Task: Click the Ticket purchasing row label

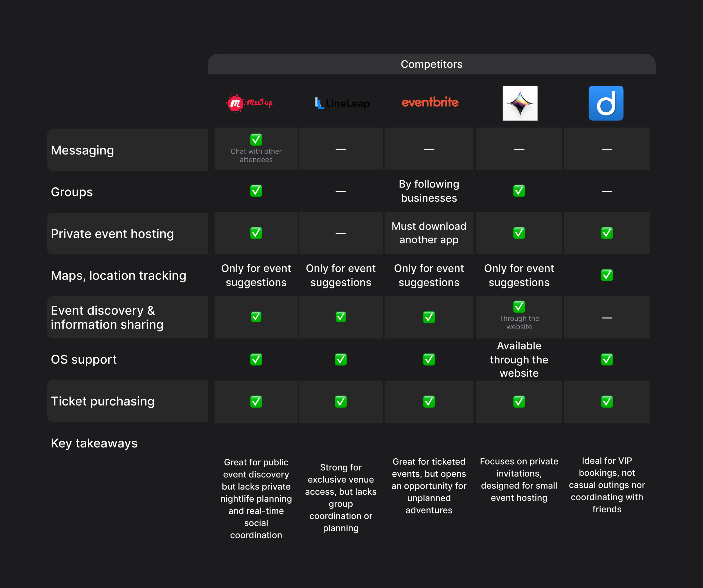Action: pyautogui.click(x=102, y=401)
